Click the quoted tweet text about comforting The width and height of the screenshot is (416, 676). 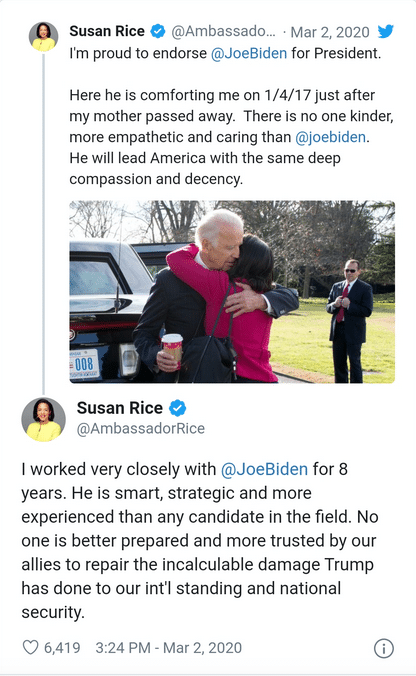pos(231,137)
